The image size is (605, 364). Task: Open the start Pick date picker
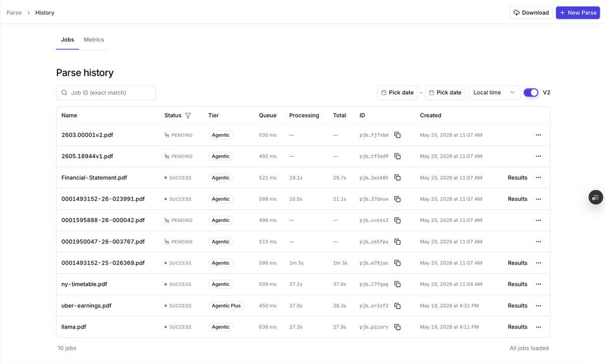[397, 92]
